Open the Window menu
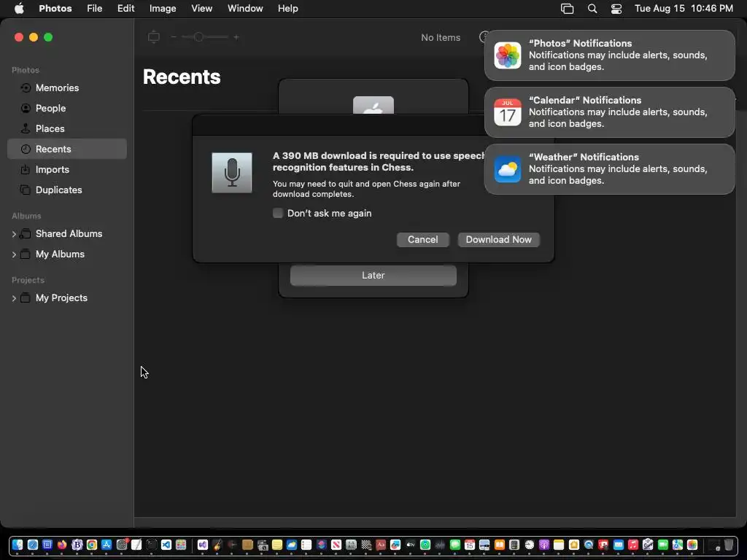 [245, 8]
